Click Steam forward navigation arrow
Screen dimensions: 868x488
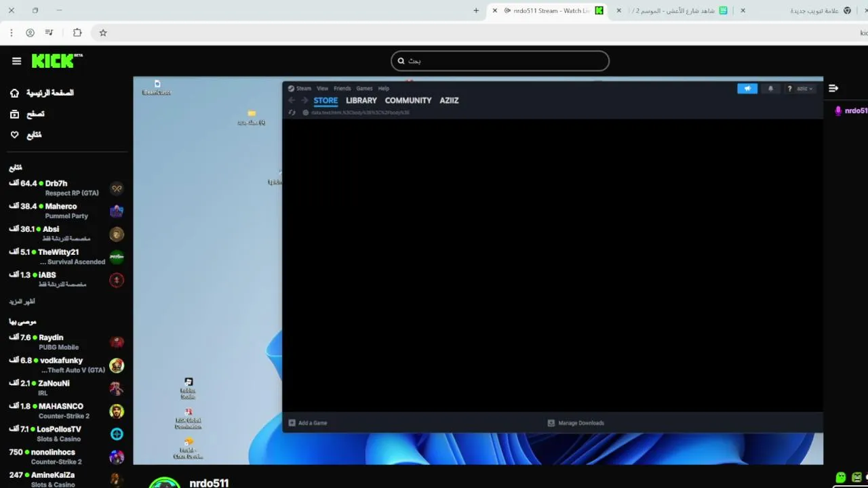[304, 100]
